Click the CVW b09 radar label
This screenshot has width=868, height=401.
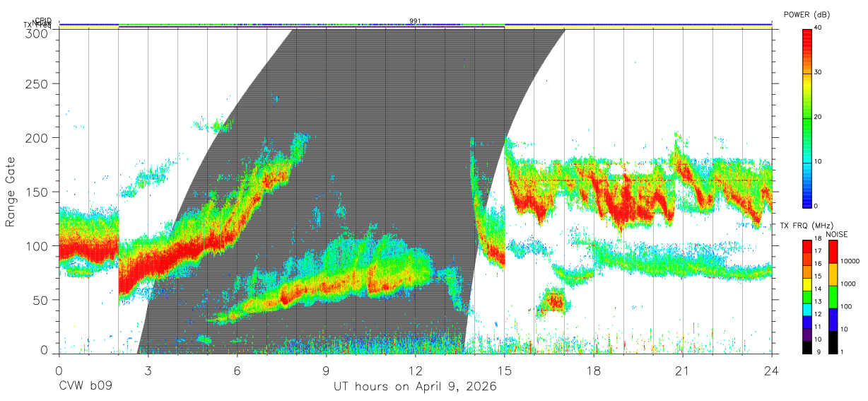(85, 387)
